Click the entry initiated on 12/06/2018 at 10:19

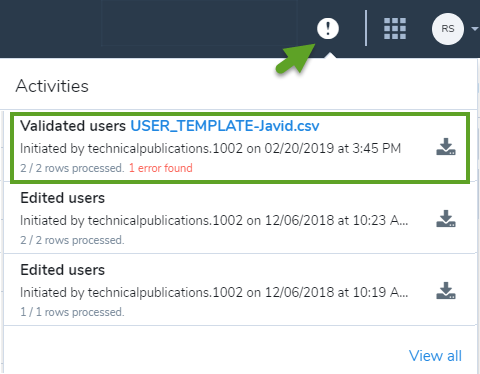tap(214, 292)
